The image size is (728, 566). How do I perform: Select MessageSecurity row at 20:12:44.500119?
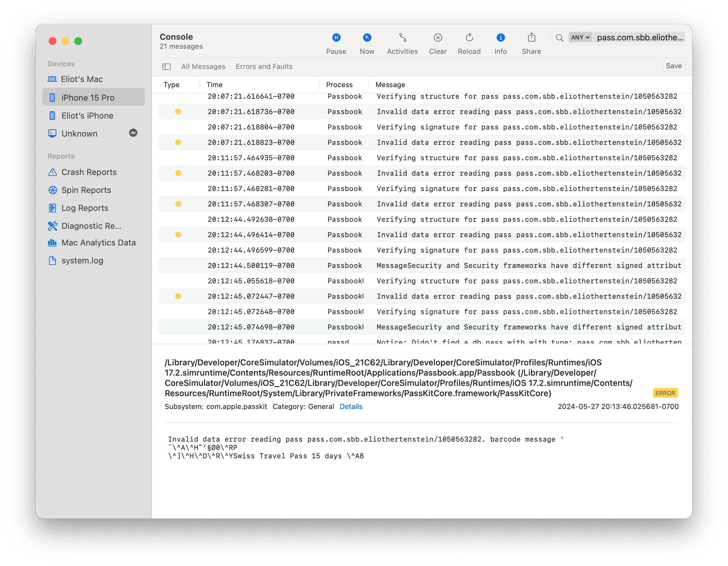click(x=422, y=265)
